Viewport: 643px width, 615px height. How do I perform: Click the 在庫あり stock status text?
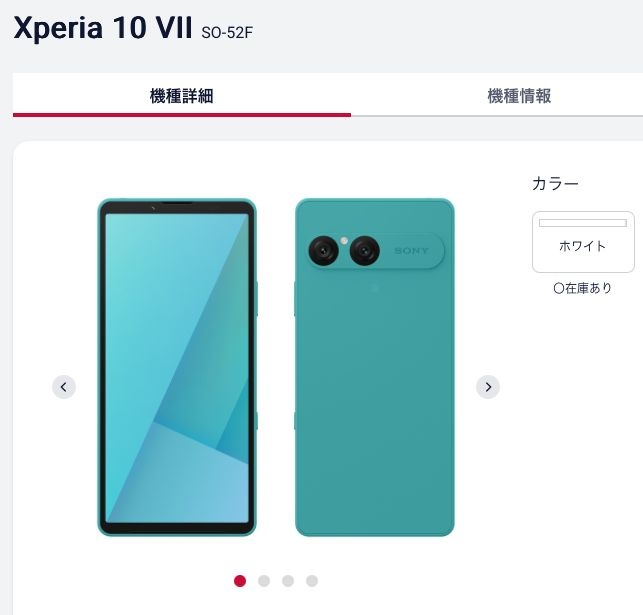(x=583, y=288)
